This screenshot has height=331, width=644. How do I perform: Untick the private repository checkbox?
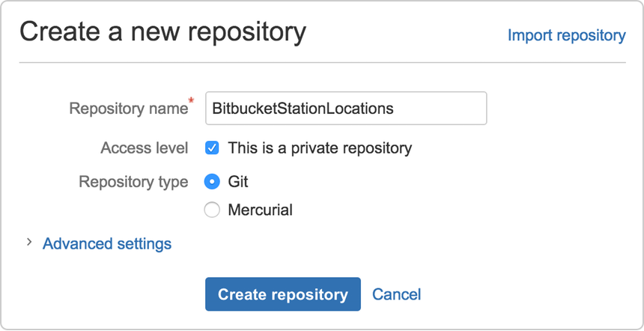pos(212,148)
